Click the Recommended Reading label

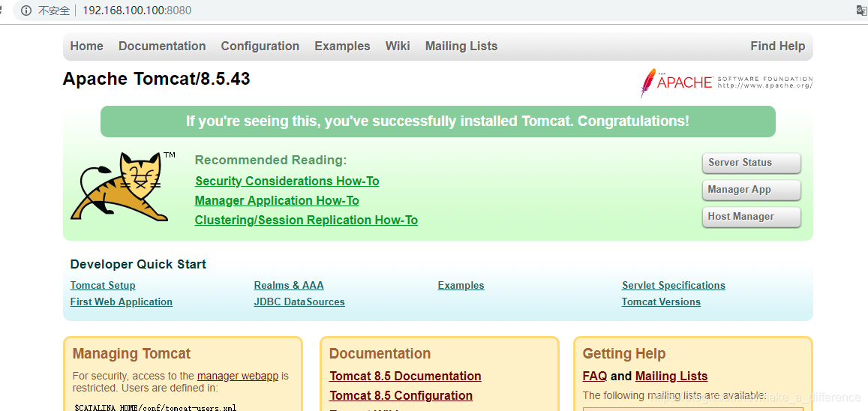271,160
